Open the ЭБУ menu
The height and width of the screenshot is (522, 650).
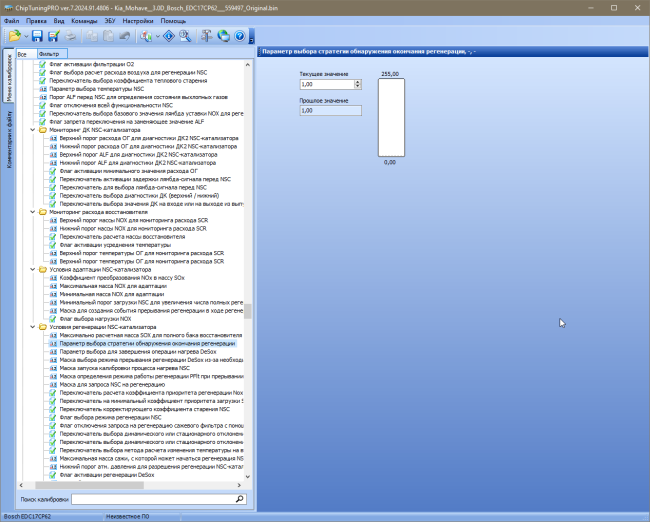point(110,21)
